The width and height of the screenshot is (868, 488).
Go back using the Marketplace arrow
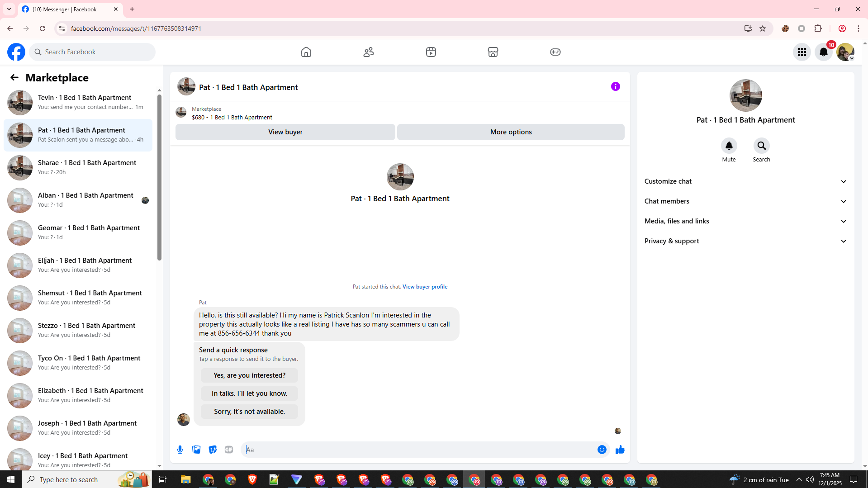pos(14,77)
